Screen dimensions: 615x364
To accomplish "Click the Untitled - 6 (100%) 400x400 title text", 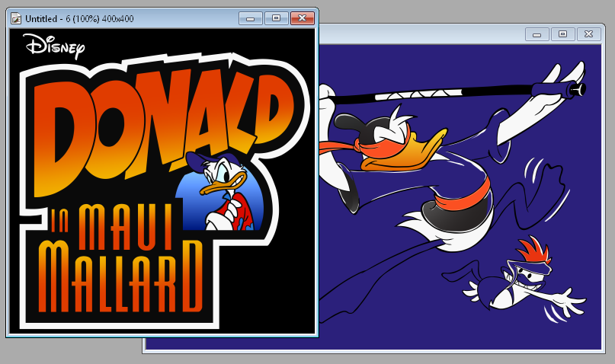I will click(x=79, y=19).
